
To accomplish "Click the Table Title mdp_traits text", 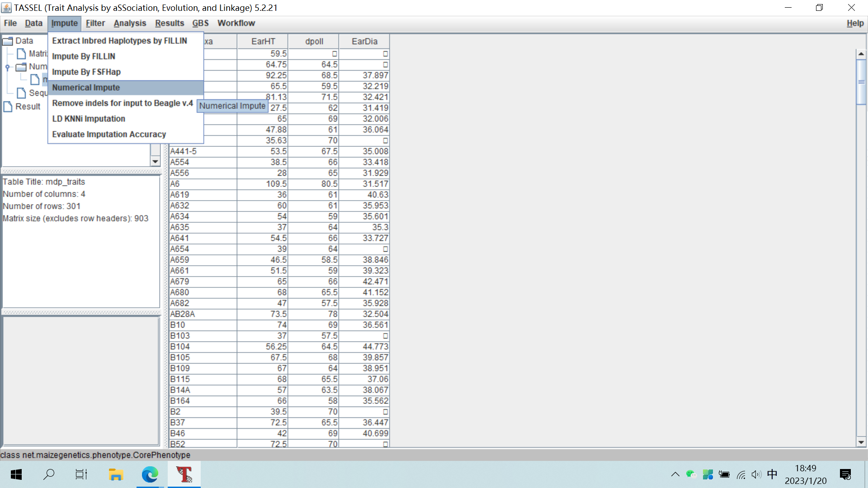I will [x=44, y=182].
